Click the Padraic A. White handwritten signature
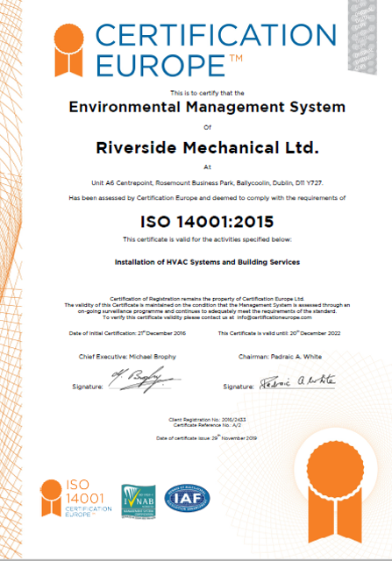Image resolution: width=392 pixels, height=561 pixels. (297, 382)
